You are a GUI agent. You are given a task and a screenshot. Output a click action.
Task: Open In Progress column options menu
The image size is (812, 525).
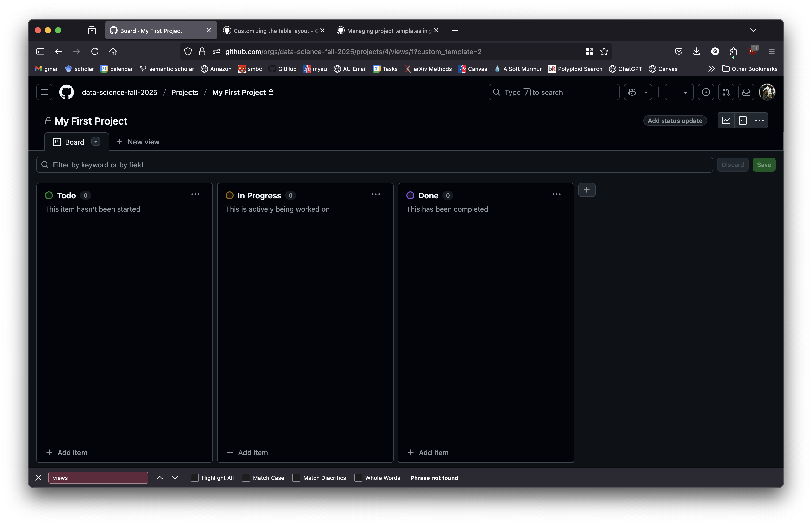[376, 194]
